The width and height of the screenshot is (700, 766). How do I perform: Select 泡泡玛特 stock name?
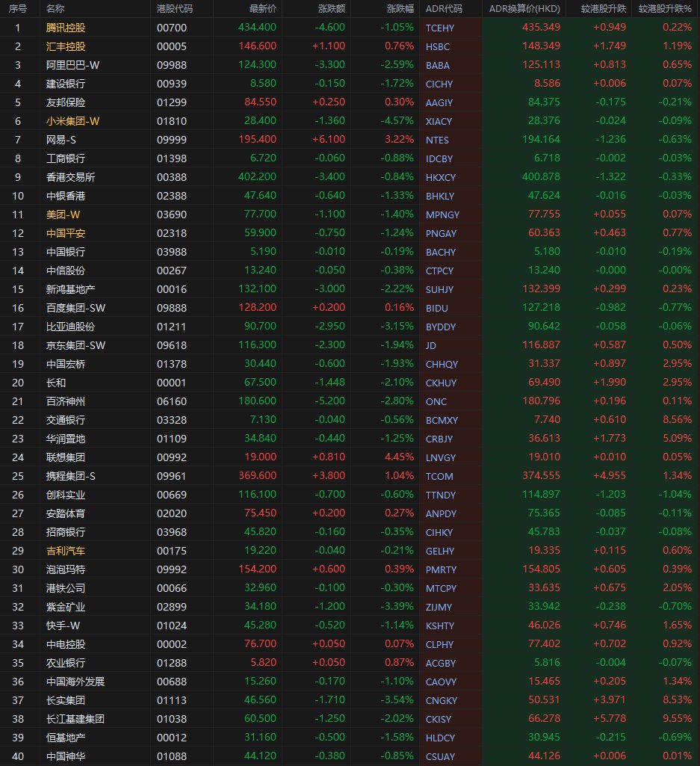click(66, 569)
